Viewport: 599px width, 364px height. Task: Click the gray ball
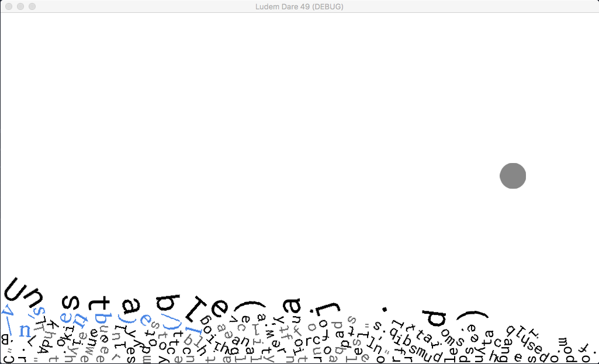point(513,176)
